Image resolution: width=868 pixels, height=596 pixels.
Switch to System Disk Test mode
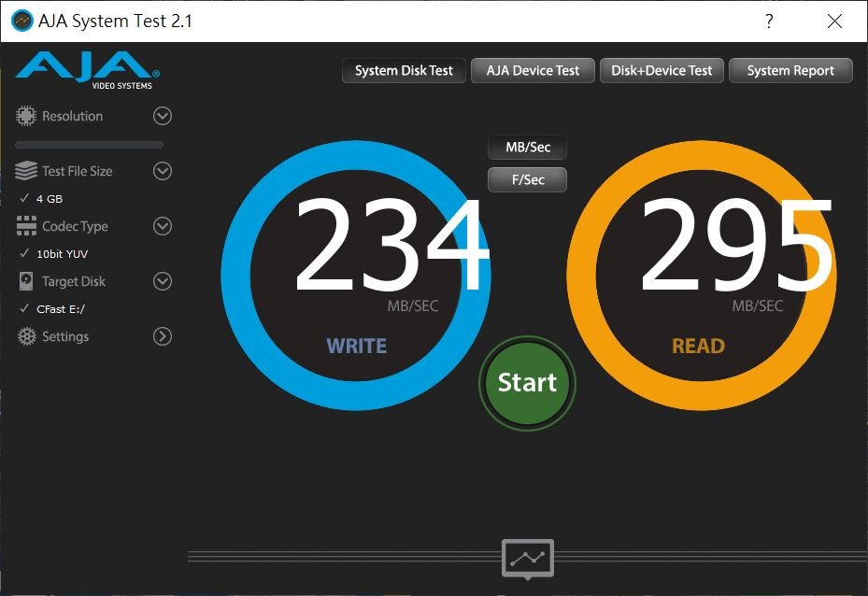tap(404, 70)
